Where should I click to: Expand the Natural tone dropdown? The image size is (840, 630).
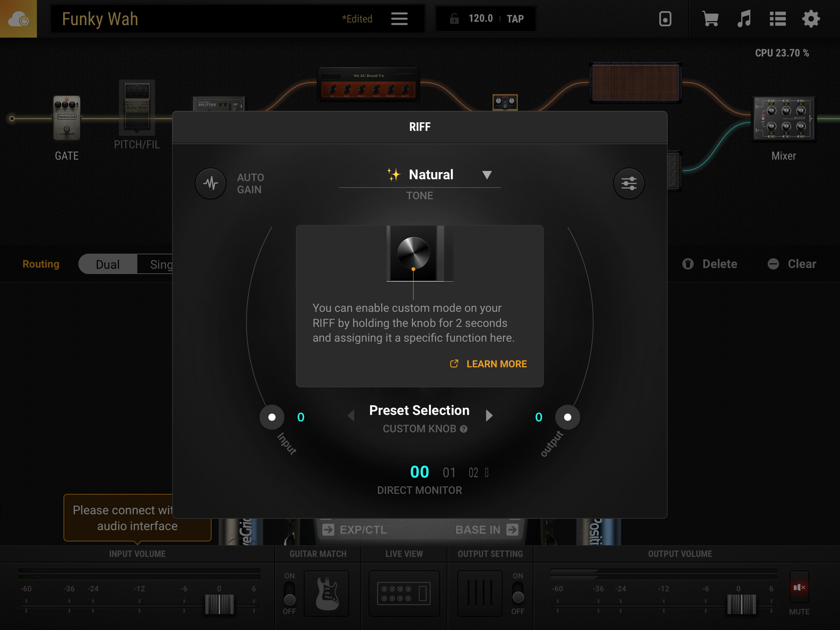[487, 175]
